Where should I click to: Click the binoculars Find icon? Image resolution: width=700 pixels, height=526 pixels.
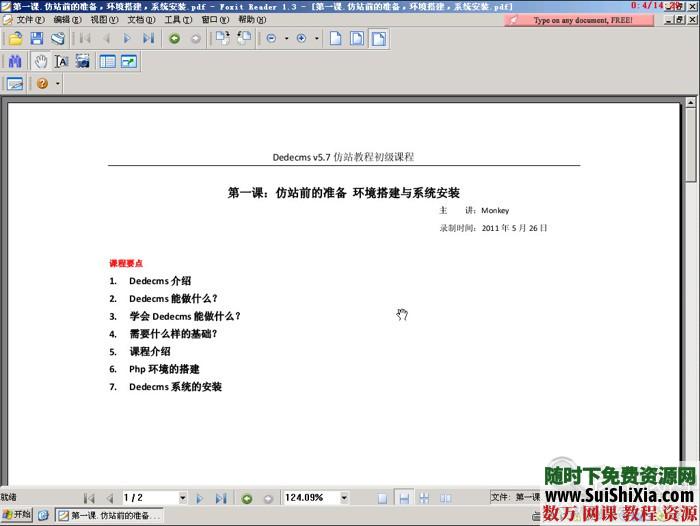[x=15, y=61]
